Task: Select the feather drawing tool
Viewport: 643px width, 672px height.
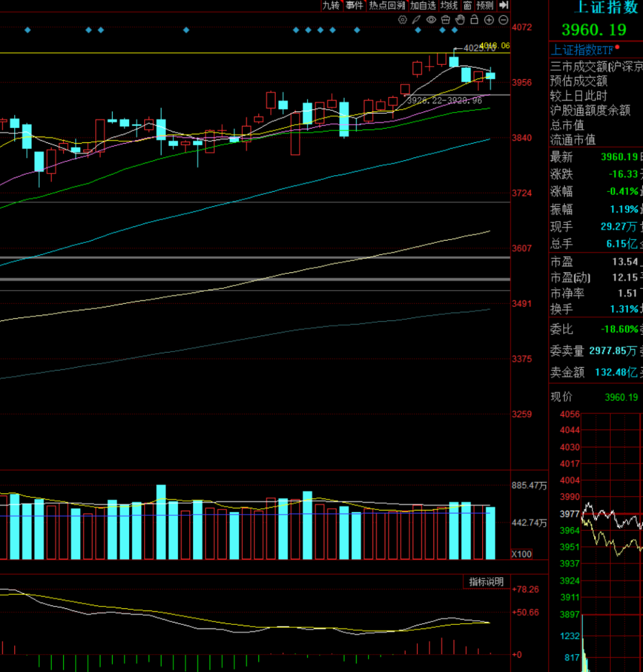Action: coord(417,20)
